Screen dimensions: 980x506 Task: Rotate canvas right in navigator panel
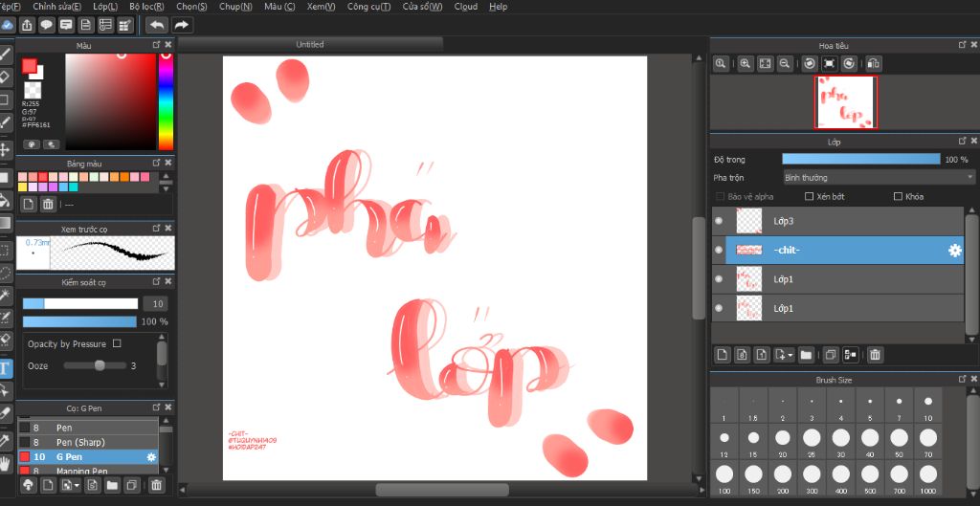click(849, 63)
